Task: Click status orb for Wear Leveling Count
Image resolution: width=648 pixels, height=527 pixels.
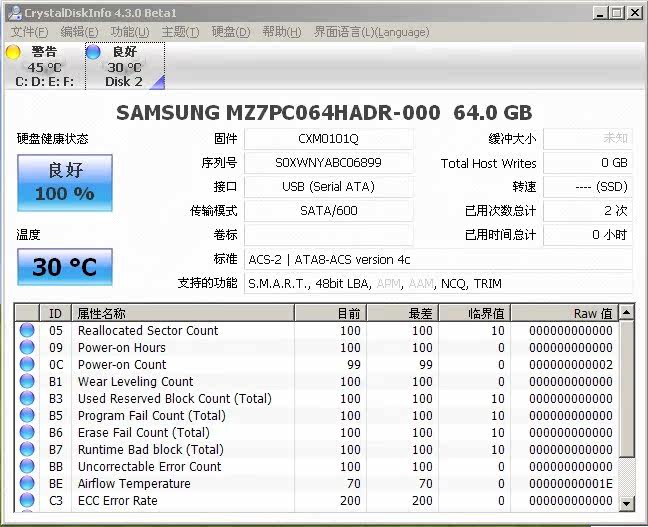Action: point(27,382)
